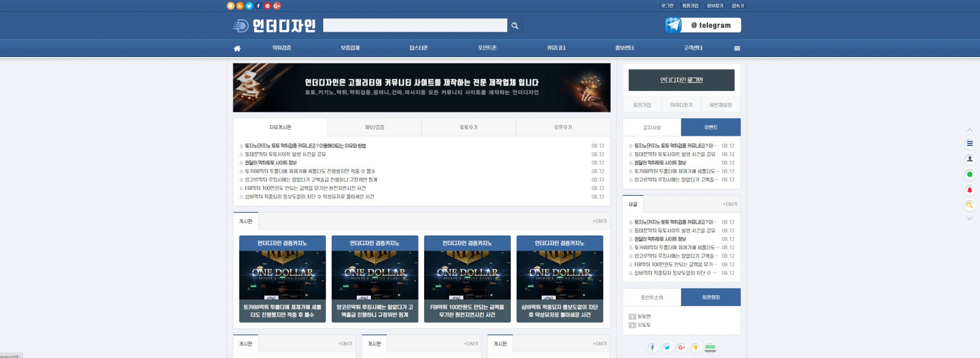This screenshot has height=358, width=980.
Task: Switch to the 제보/검증 tab
Action: (375, 127)
